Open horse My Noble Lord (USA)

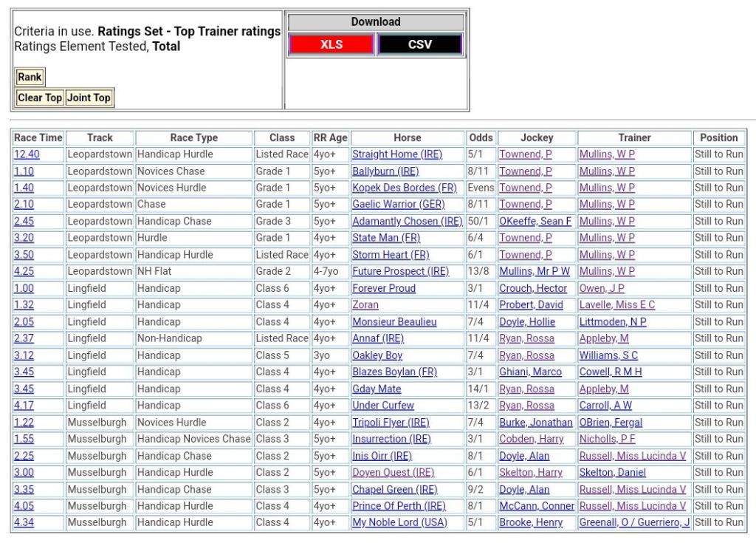coord(399,523)
